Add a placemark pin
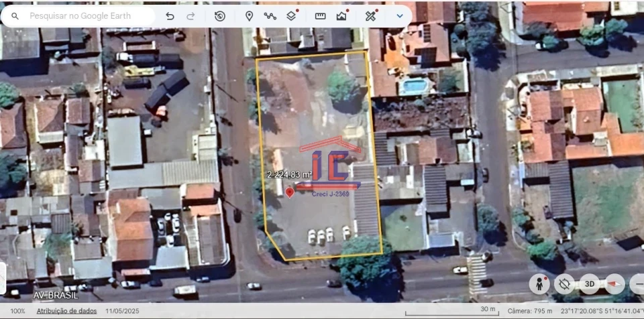644x319 pixels. tap(249, 15)
